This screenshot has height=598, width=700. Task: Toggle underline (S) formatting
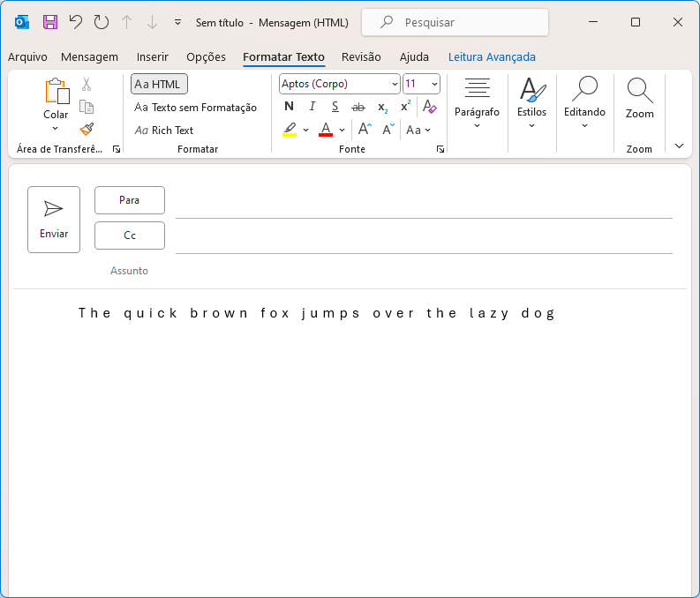(335, 107)
